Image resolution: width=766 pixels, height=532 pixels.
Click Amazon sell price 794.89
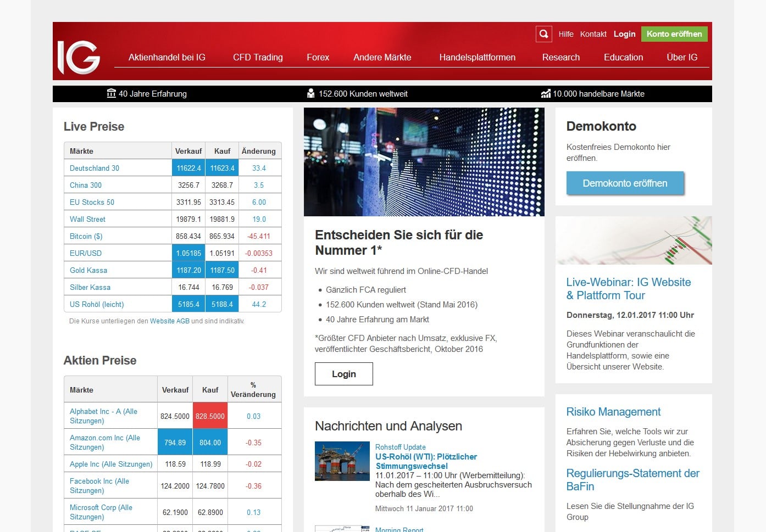[175, 443]
